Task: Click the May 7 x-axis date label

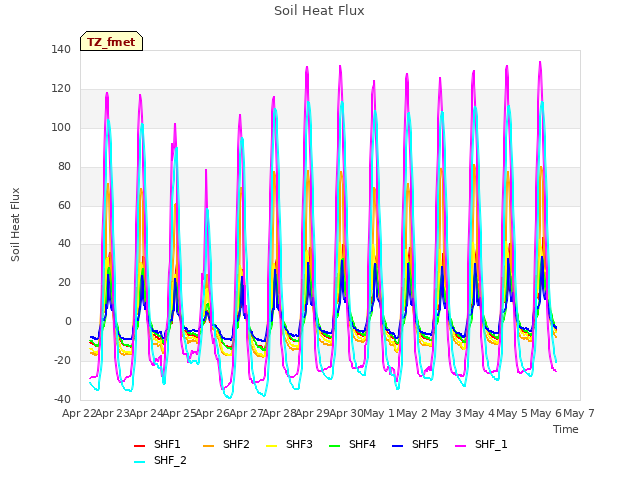Action: (579, 413)
